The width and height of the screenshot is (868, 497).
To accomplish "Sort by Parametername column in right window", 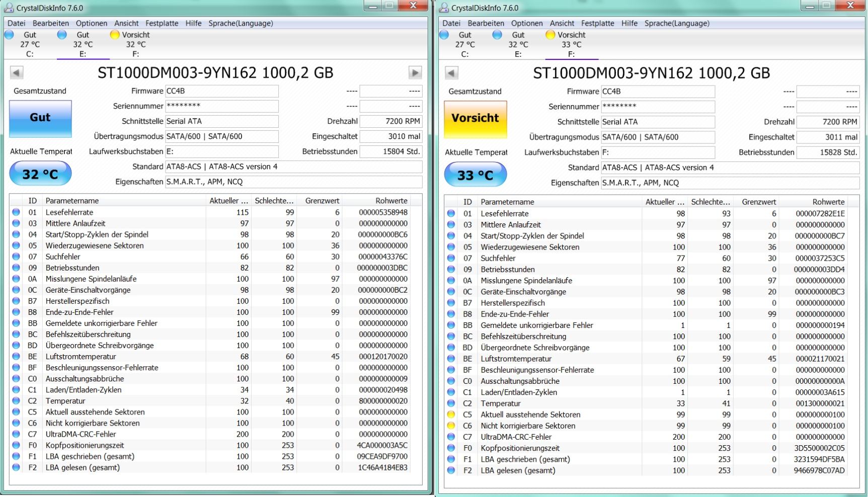I will (559, 202).
